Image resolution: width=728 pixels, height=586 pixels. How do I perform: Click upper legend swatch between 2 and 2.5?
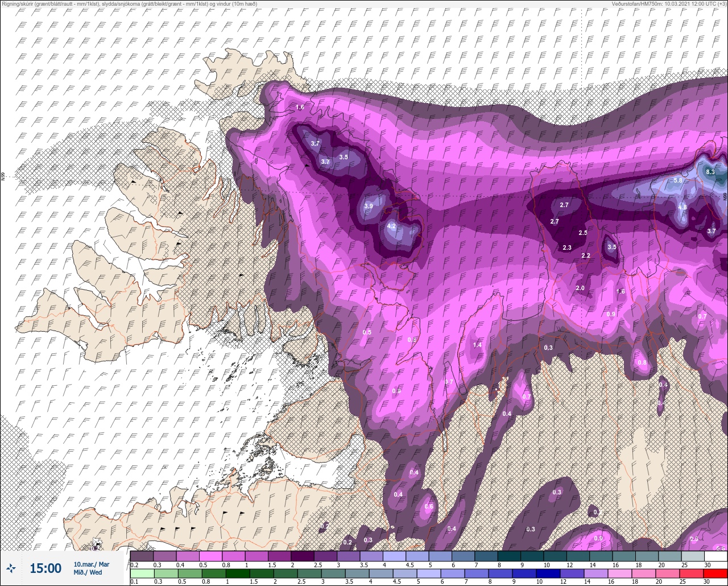pyautogui.click(x=303, y=556)
